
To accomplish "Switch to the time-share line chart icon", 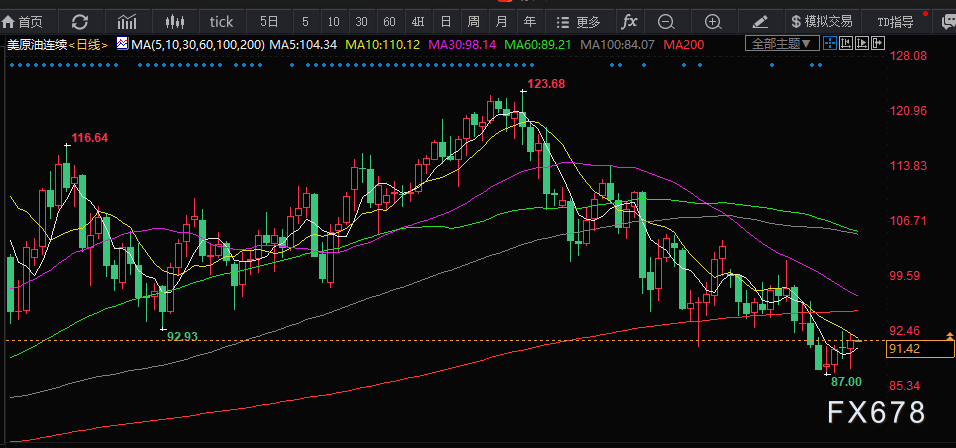I will pos(127,22).
